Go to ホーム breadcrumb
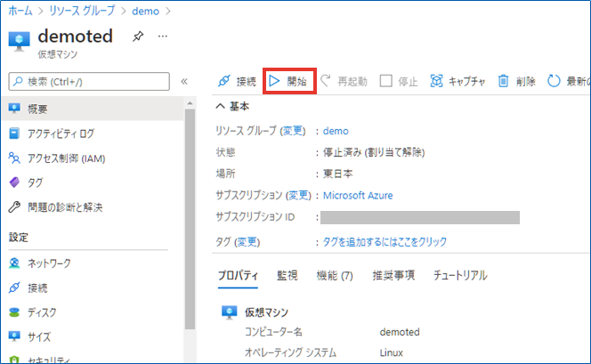591x364 pixels. point(20,11)
